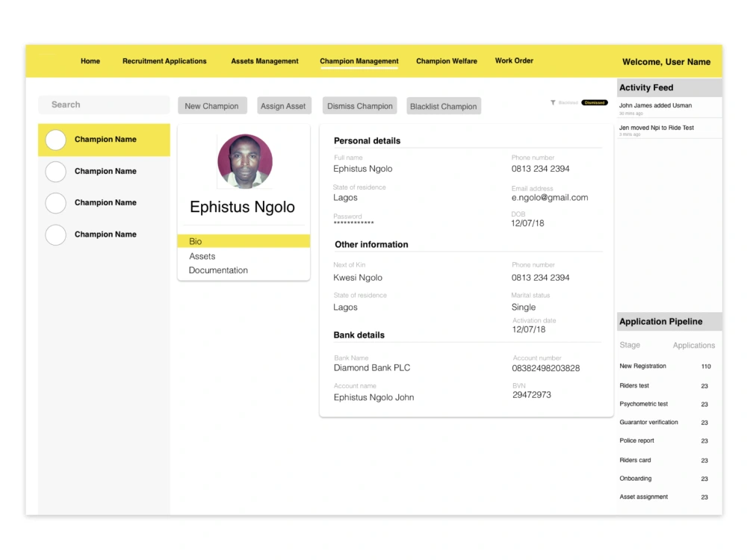Image resolution: width=747 pixels, height=560 pixels.
Task: Click the 'Jen moved Npi to Ride Test' entry
Action: point(669,129)
